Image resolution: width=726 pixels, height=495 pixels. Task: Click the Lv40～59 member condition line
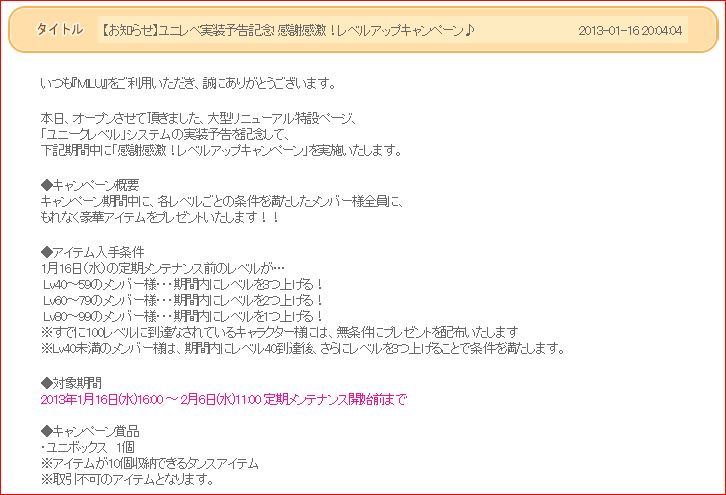click(181, 284)
